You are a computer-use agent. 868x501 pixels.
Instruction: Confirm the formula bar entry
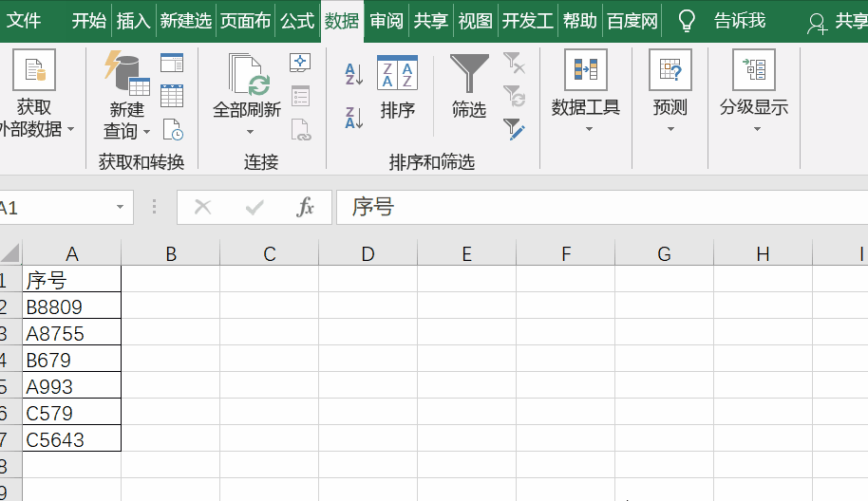(x=255, y=208)
